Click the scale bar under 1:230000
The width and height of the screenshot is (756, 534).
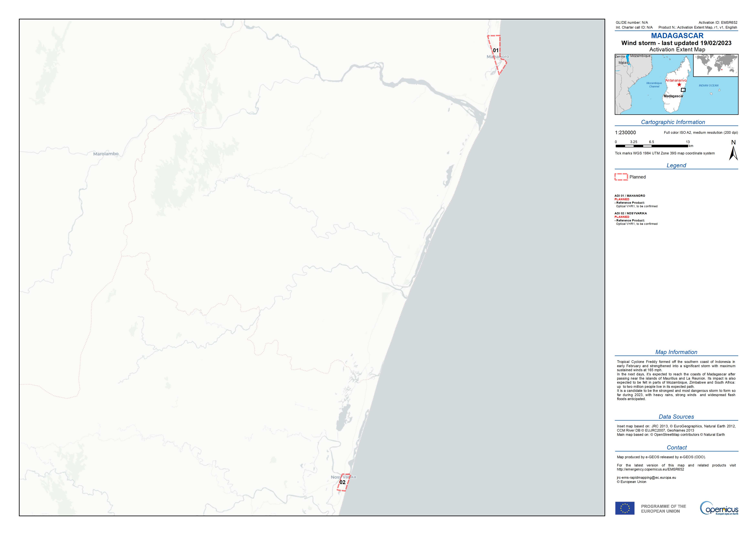point(651,146)
